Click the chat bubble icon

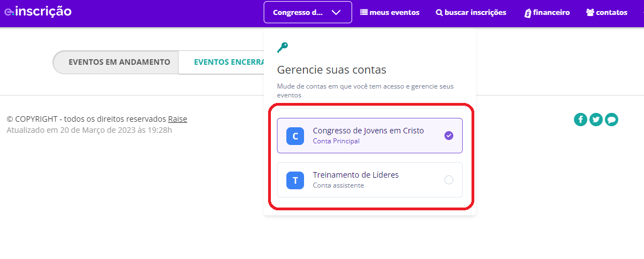point(611,119)
